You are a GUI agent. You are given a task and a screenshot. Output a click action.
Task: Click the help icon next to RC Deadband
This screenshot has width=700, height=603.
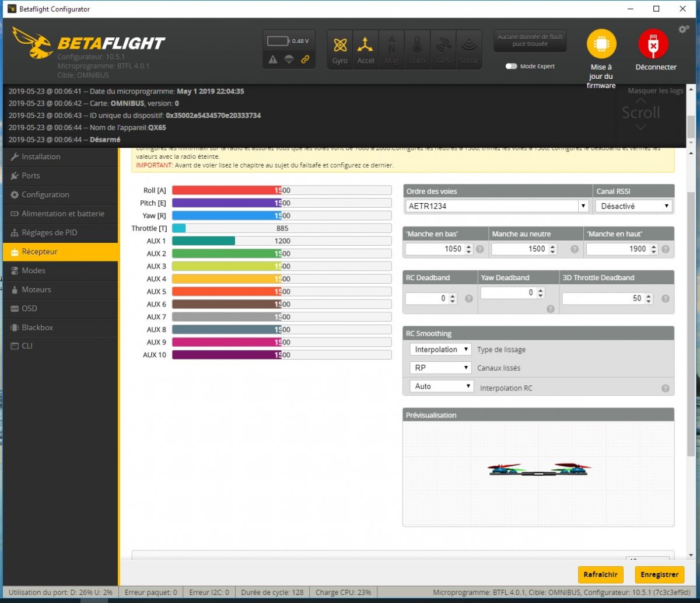pos(468,299)
